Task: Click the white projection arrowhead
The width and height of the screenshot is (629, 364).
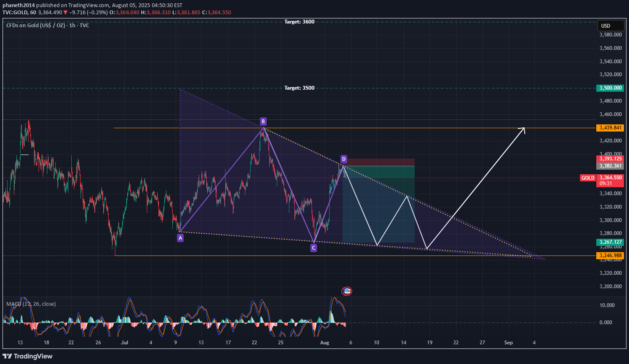Action: pyautogui.click(x=522, y=129)
